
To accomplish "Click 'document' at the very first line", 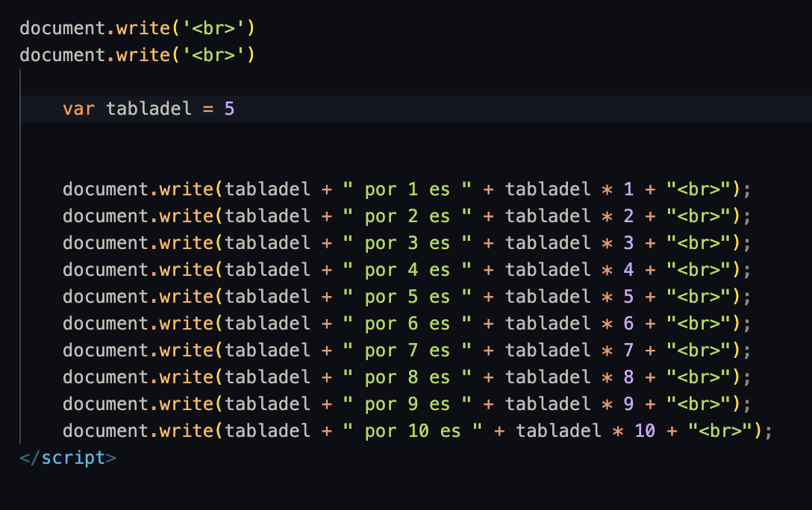I will (x=62, y=28).
